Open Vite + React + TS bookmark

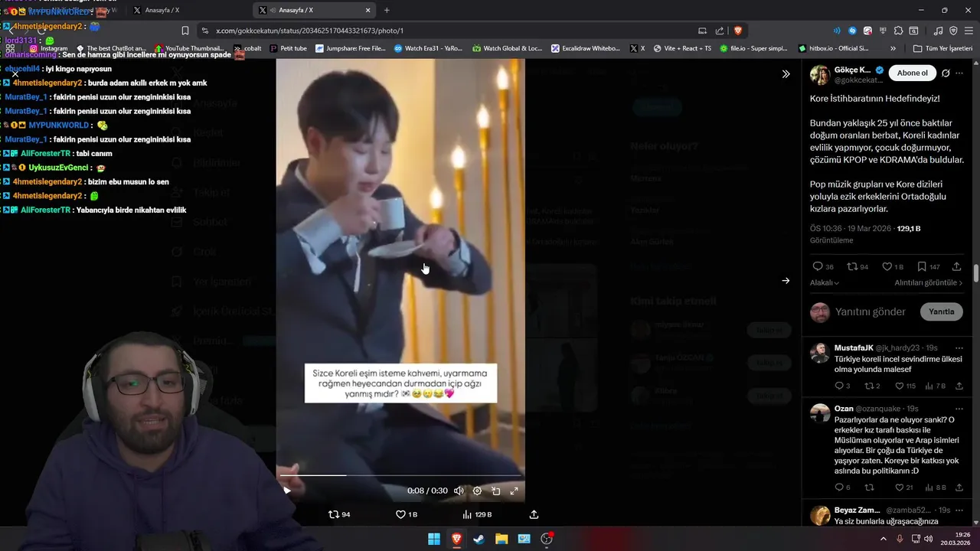pos(682,48)
